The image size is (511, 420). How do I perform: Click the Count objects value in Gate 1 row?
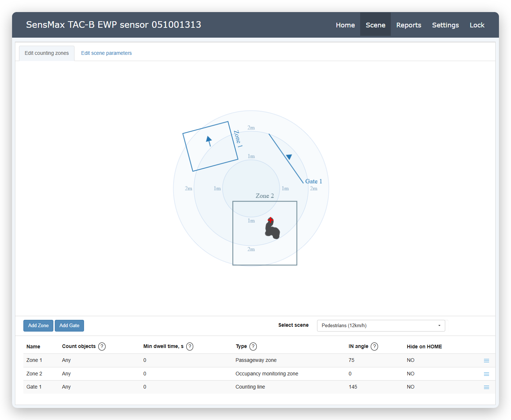[66, 387]
